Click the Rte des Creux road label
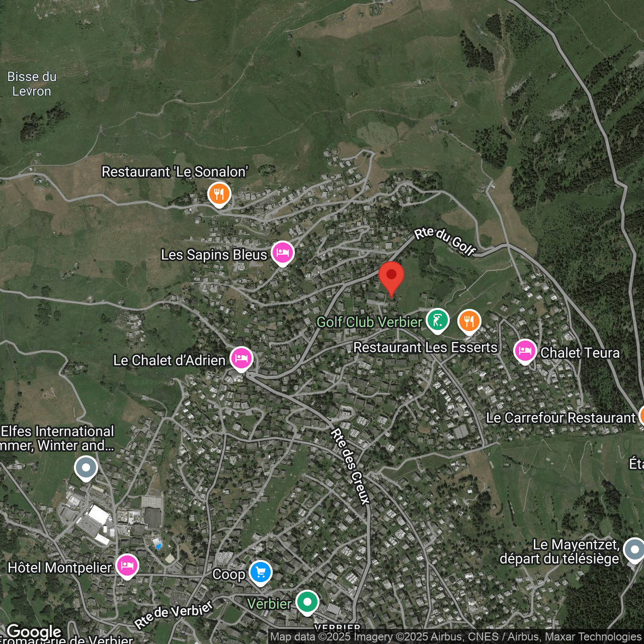The image size is (644, 644). (x=351, y=465)
